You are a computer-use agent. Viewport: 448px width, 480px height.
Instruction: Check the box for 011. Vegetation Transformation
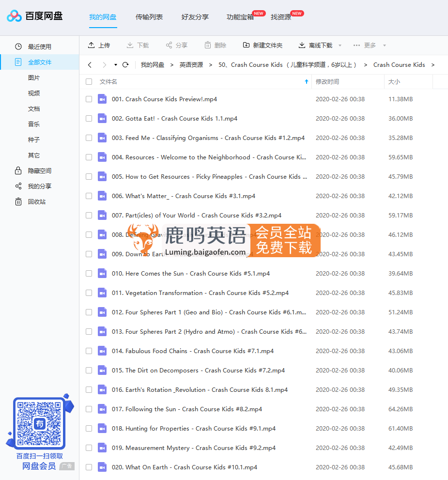(89, 293)
